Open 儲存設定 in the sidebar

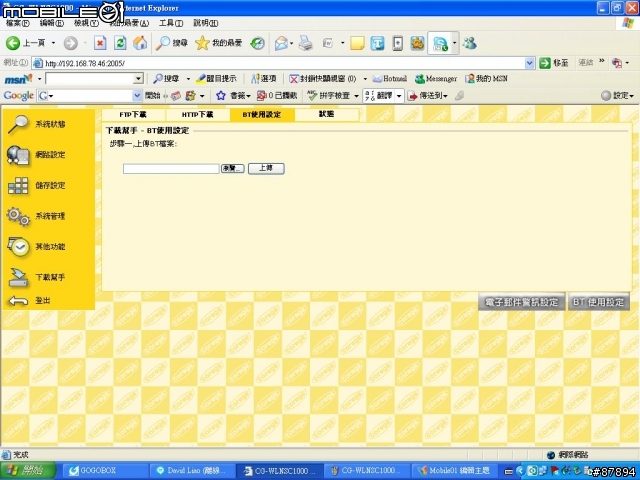50,185
